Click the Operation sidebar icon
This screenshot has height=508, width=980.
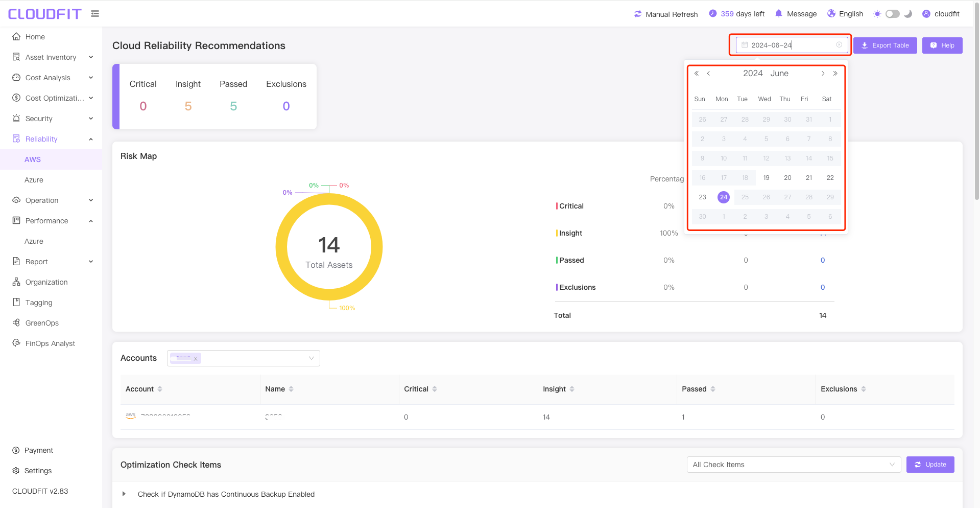click(x=16, y=200)
